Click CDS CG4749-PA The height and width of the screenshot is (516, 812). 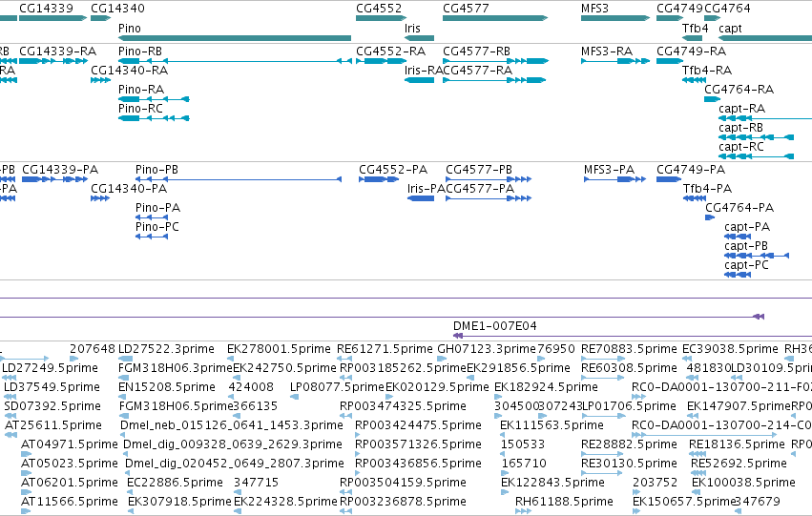(669, 179)
